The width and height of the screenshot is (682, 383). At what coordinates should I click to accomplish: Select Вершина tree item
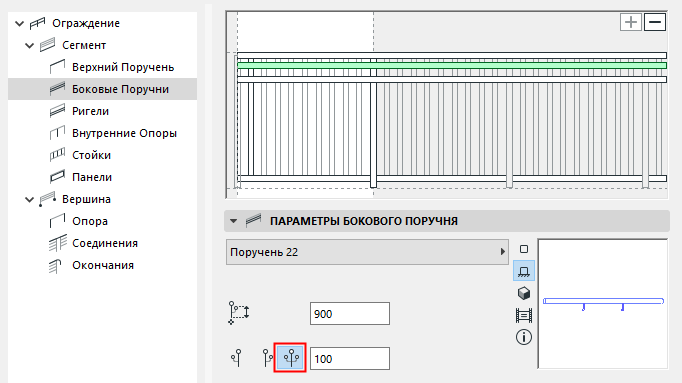click(86, 199)
